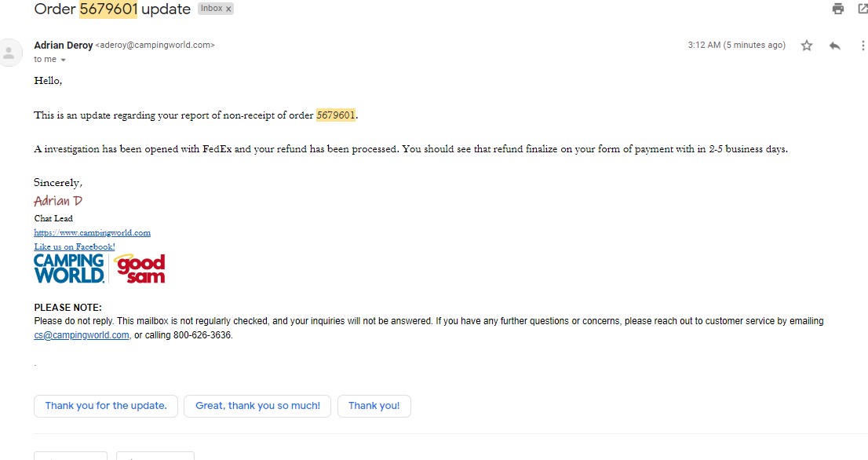Email cs@campingworld.com via the link
Image resolution: width=868 pixels, height=460 pixels.
click(x=82, y=335)
